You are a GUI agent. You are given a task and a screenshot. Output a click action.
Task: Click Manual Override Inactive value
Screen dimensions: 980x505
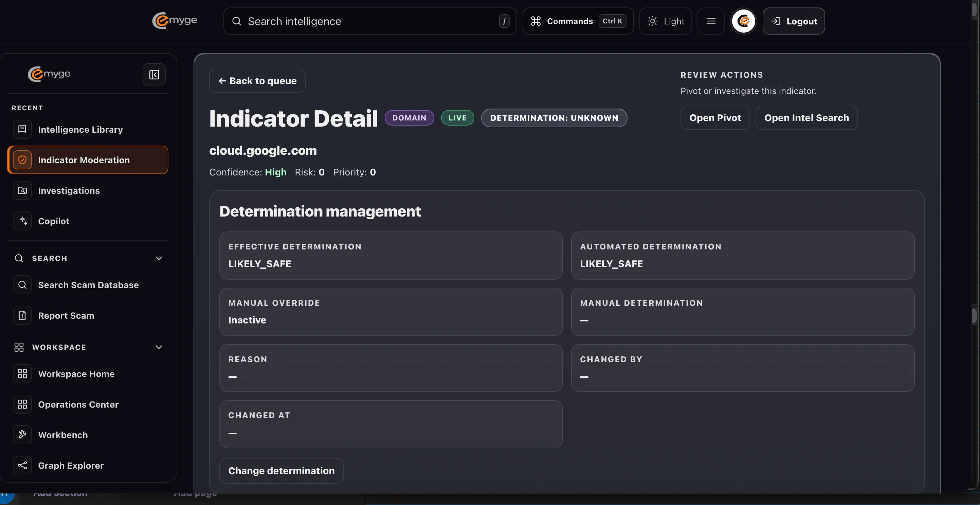point(247,320)
